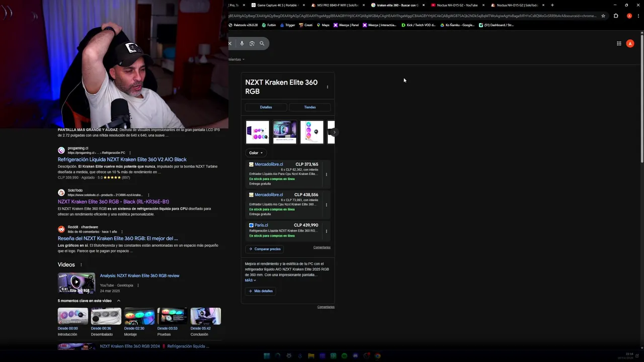This screenshot has height=362, width=644.
Task: Focus the browser address bar URL
Action: point(413,16)
